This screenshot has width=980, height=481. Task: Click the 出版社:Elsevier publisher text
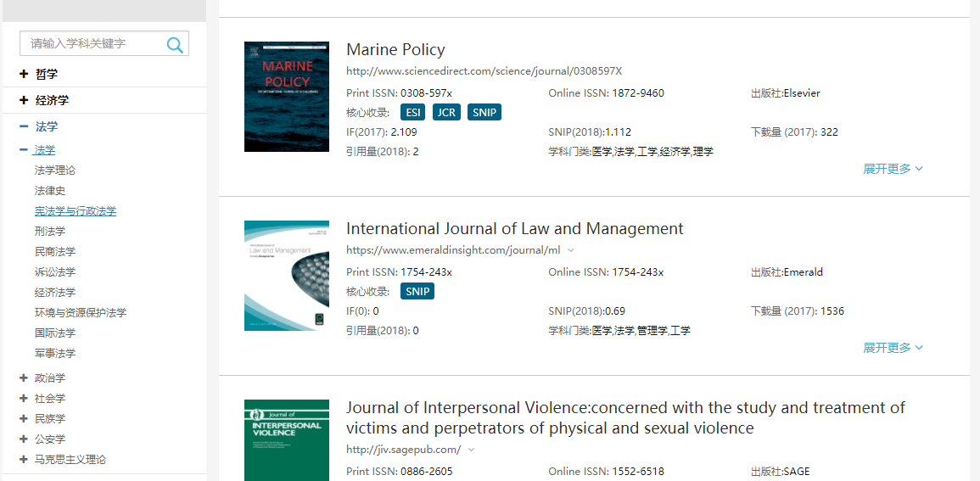786,93
